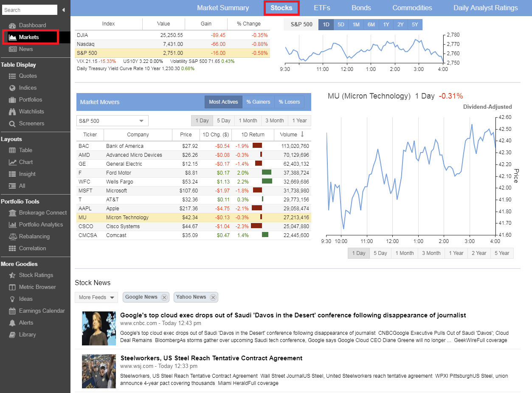Open the Ideas lightbulb icon

coord(12,299)
